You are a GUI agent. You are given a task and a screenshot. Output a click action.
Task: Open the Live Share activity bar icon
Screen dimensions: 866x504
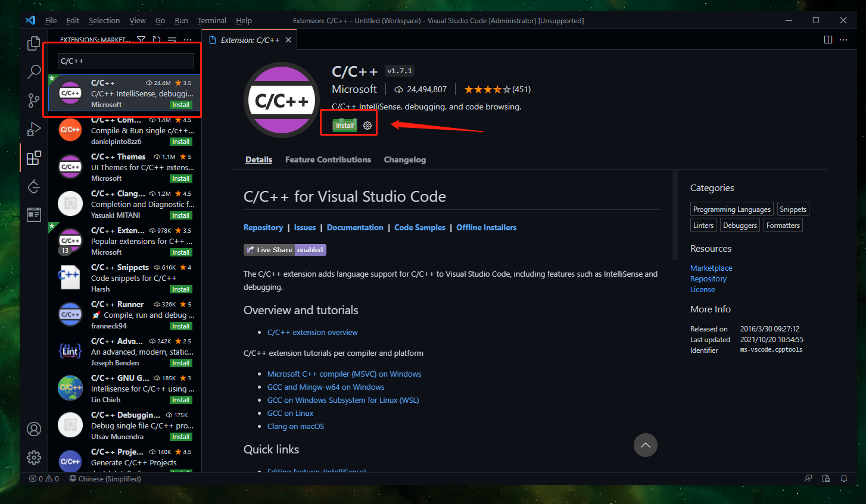point(34,186)
